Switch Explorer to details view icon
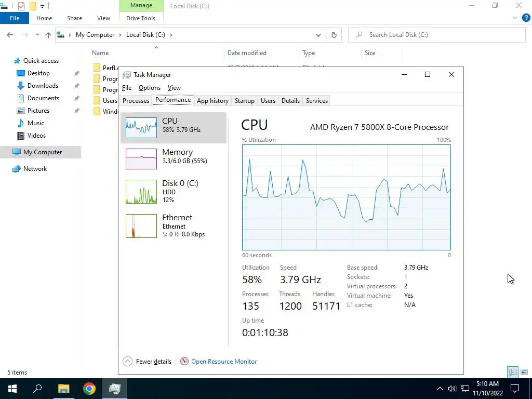 513,372
